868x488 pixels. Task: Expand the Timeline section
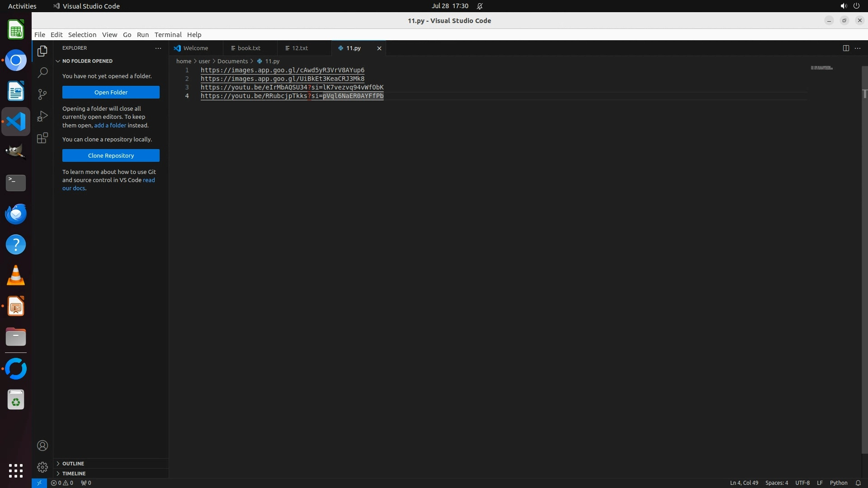(x=74, y=474)
